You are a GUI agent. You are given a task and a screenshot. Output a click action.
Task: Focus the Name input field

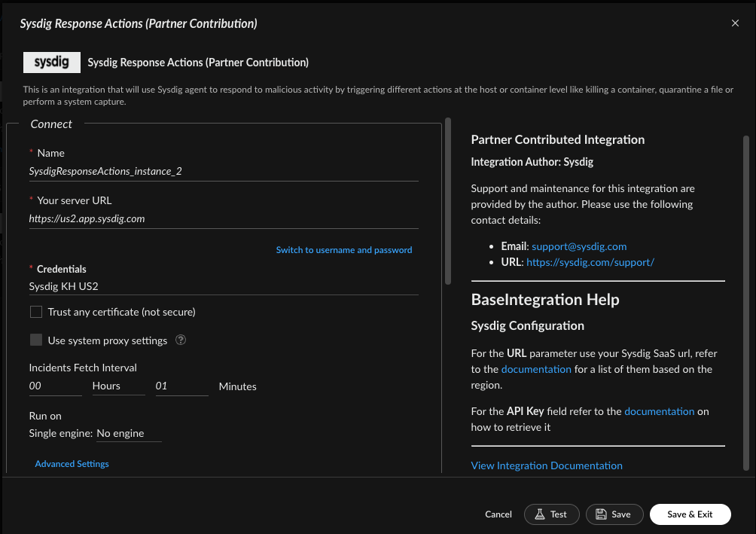tap(223, 171)
